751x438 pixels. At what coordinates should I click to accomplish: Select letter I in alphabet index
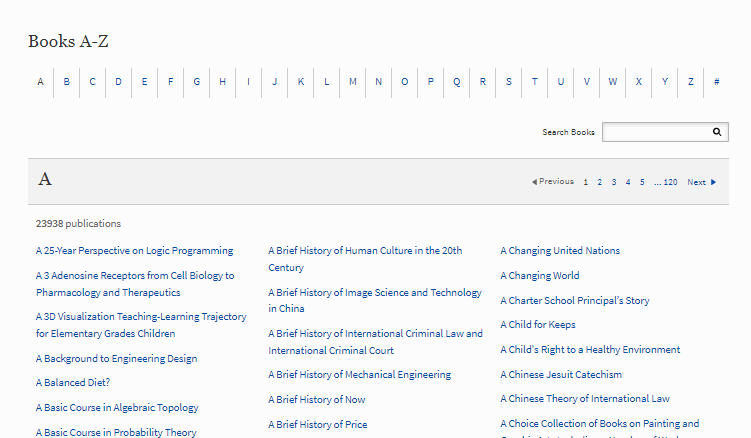[x=248, y=81]
